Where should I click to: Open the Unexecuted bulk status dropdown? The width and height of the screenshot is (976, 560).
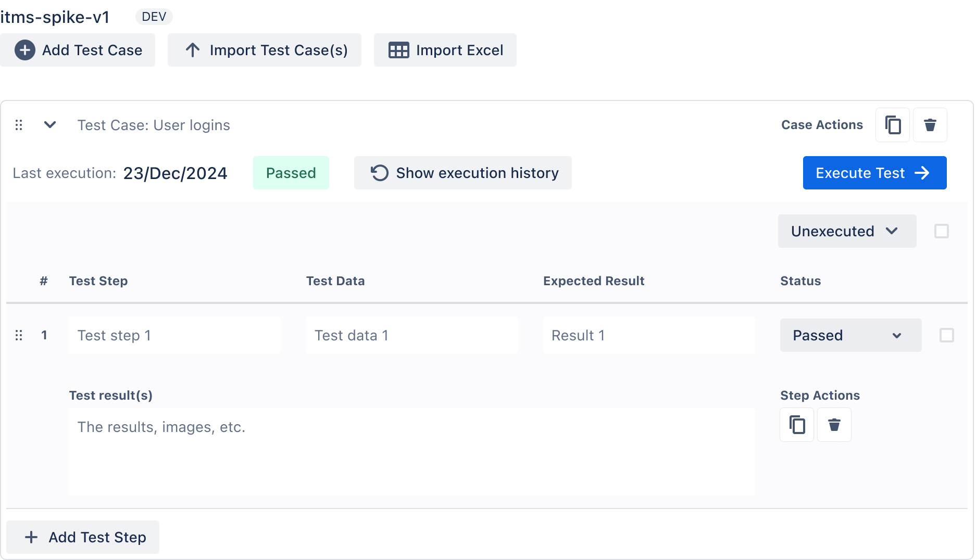tap(846, 231)
